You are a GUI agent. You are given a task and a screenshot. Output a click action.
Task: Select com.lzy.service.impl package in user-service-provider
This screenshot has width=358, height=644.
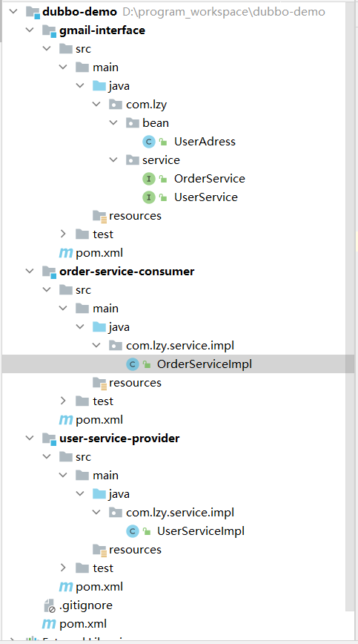click(x=180, y=513)
